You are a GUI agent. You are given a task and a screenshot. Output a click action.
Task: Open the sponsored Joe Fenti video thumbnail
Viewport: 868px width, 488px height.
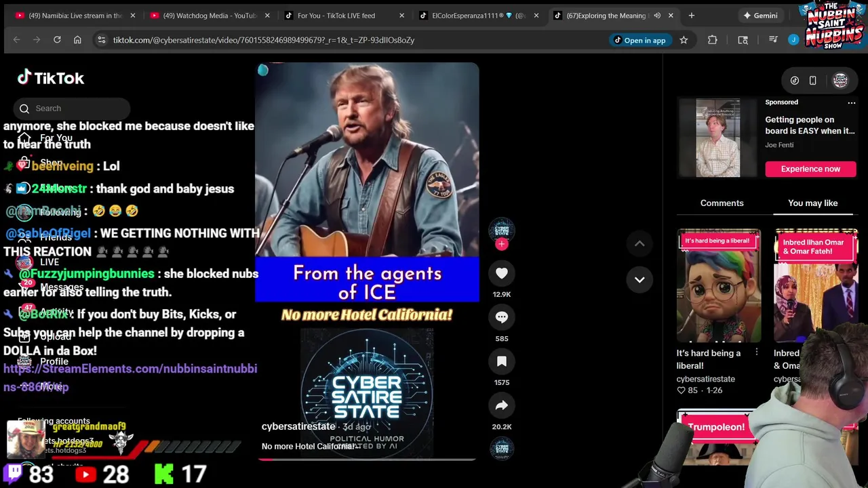[x=717, y=138]
